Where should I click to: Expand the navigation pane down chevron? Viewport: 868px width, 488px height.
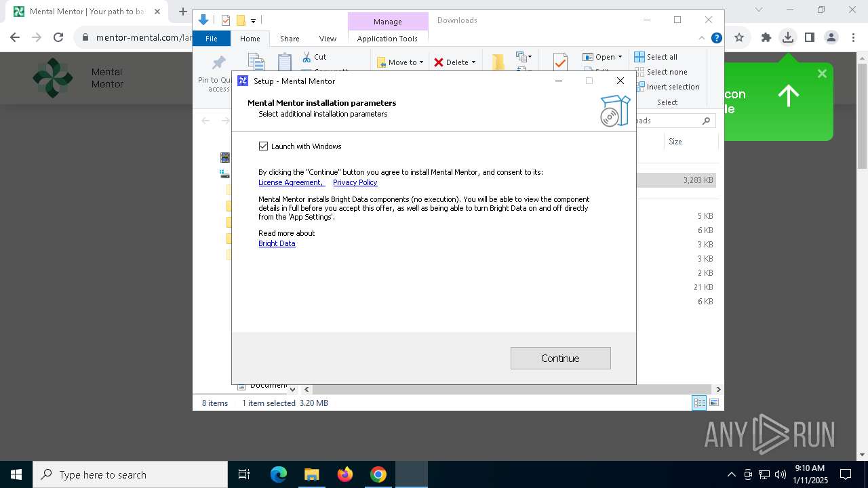pyautogui.click(x=292, y=389)
